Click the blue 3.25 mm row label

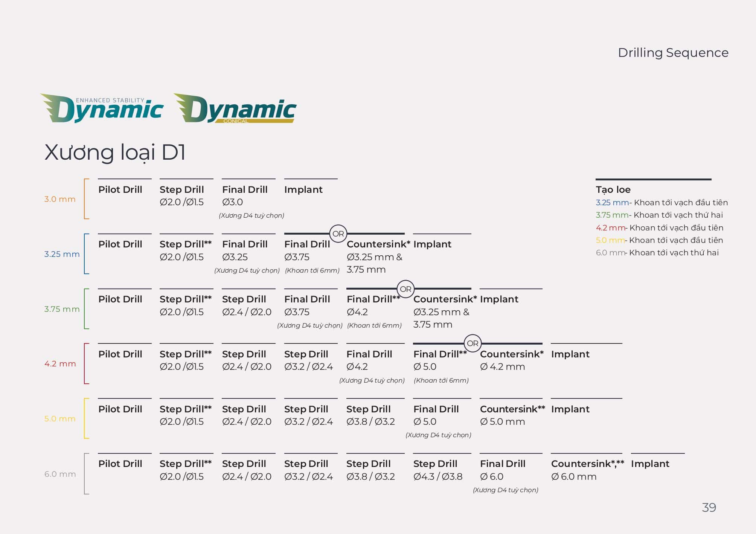pos(62,254)
